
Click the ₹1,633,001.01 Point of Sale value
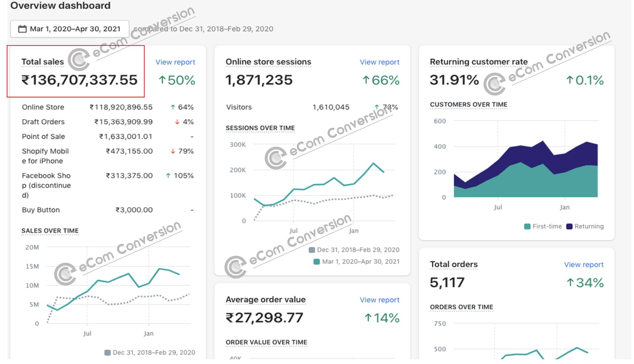pos(126,137)
